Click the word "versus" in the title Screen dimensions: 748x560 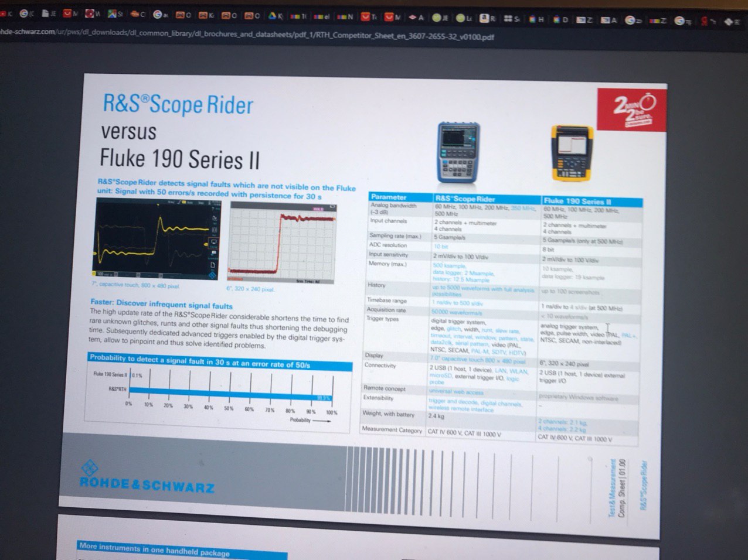[x=129, y=132]
